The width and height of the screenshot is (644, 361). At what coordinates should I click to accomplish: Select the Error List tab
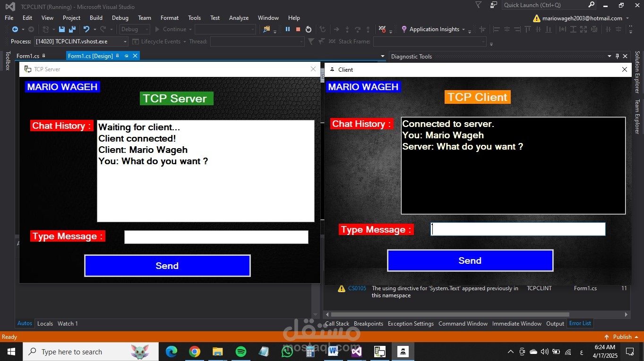tap(580, 323)
